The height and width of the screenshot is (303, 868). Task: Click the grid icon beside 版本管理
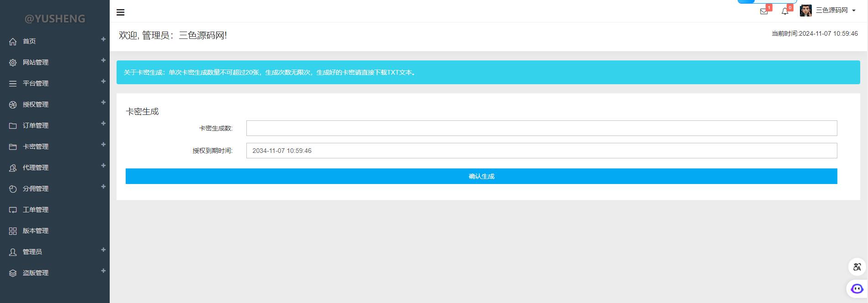(x=13, y=231)
